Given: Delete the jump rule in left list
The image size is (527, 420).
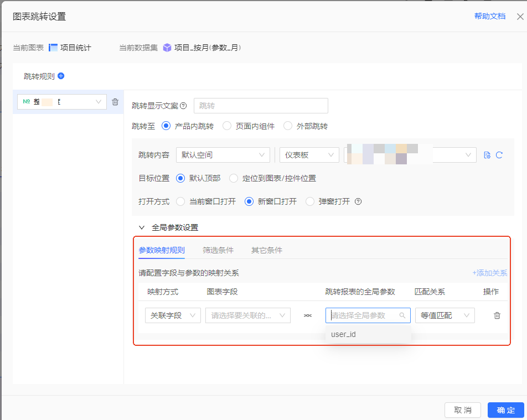Looking at the screenshot, I should (115, 102).
